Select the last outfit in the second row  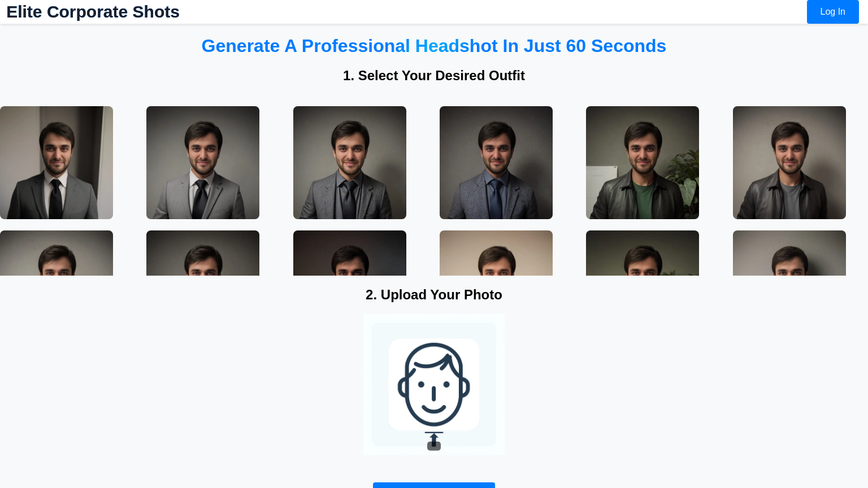(789, 252)
